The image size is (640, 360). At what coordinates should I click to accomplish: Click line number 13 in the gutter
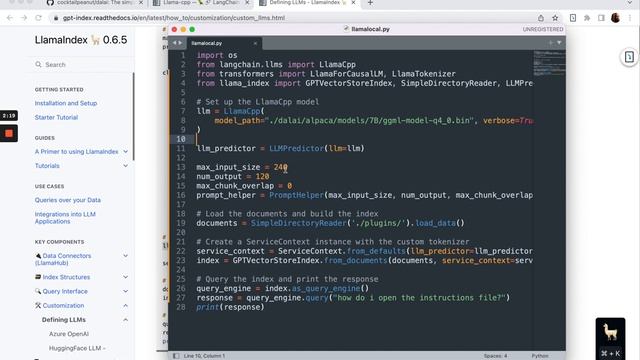point(181,167)
